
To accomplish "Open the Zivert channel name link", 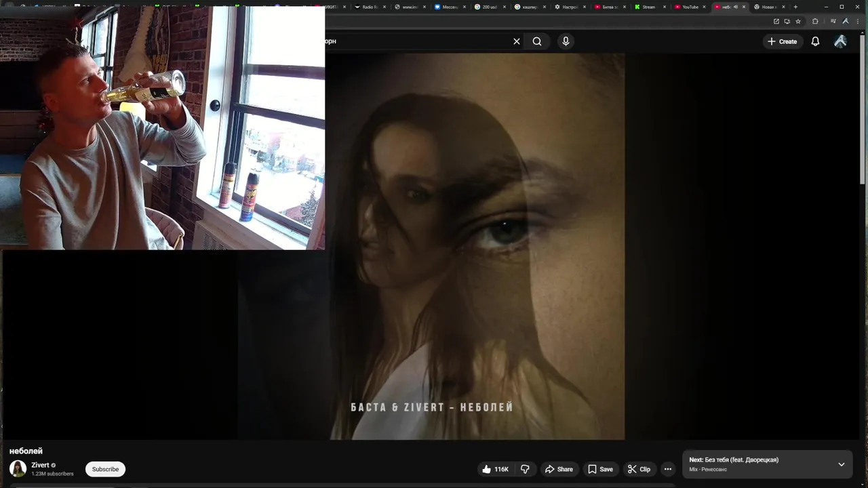I will (x=40, y=465).
